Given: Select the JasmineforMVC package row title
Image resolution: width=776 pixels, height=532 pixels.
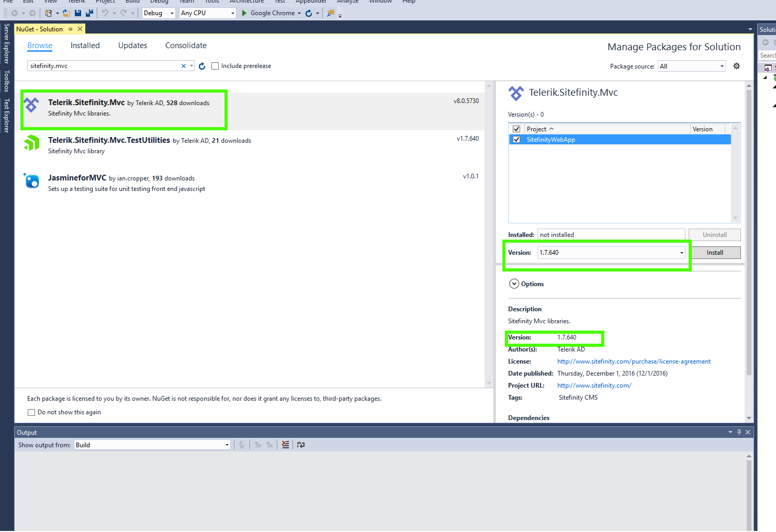Looking at the screenshot, I should [x=77, y=178].
